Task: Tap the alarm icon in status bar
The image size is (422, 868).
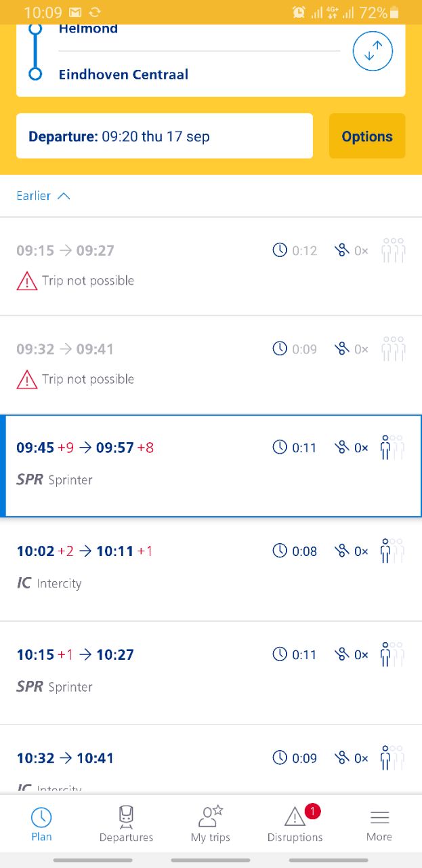Action: coord(299,12)
